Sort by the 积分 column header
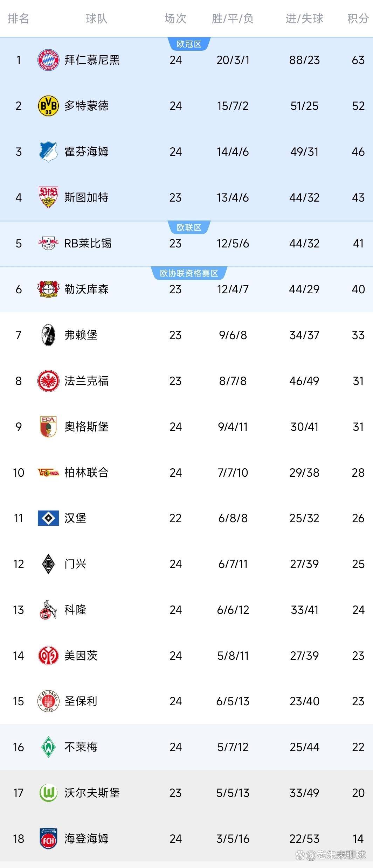Image resolution: width=373 pixels, height=868 pixels. point(358,19)
